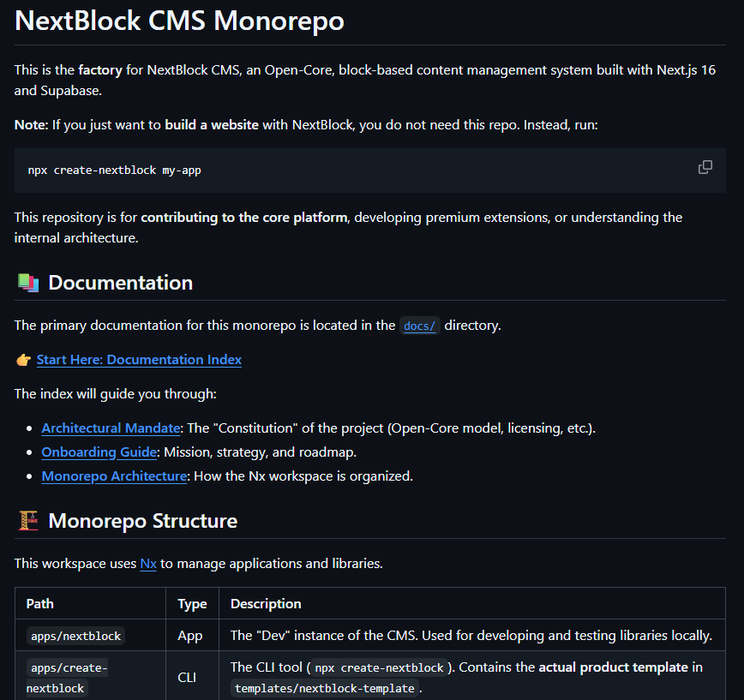Click the books emoji beside Documentation
Viewport: 744px width, 700px height.
point(28,283)
